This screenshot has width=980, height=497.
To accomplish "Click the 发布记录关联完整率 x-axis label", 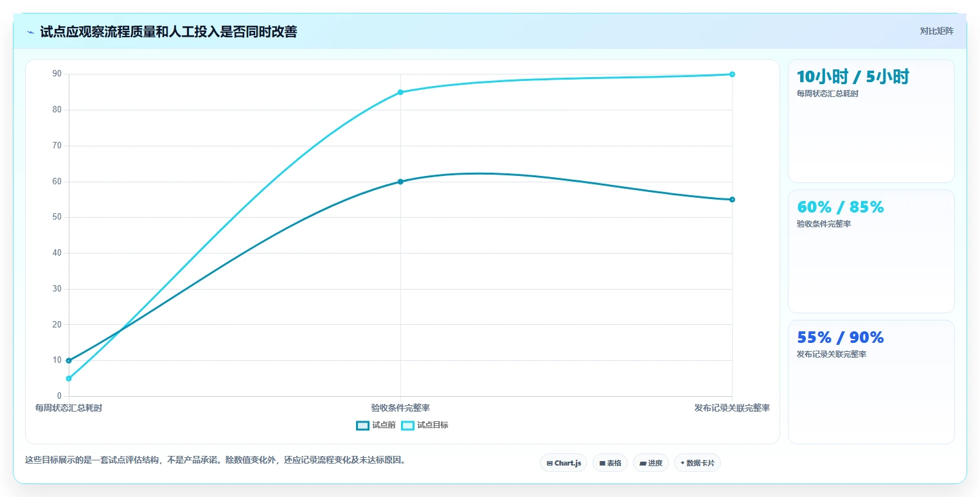I will (x=732, y=408).
